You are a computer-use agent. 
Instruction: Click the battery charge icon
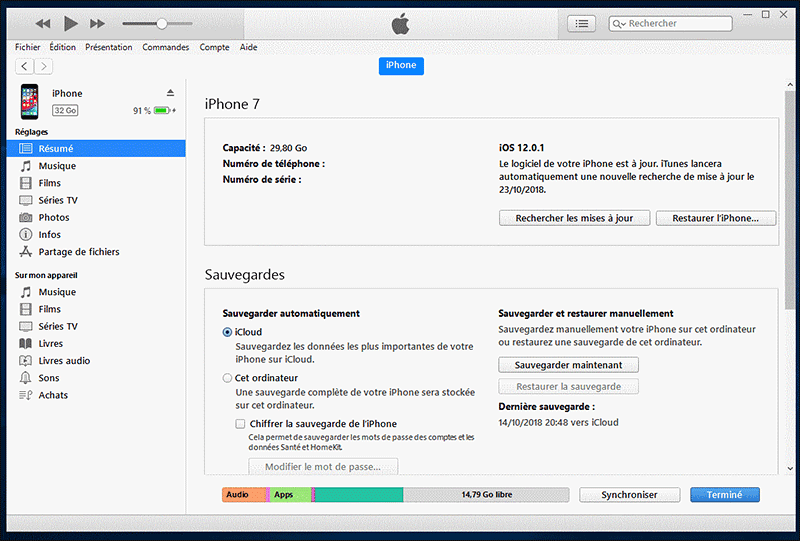pyautogui.click(x=164, y=110)
